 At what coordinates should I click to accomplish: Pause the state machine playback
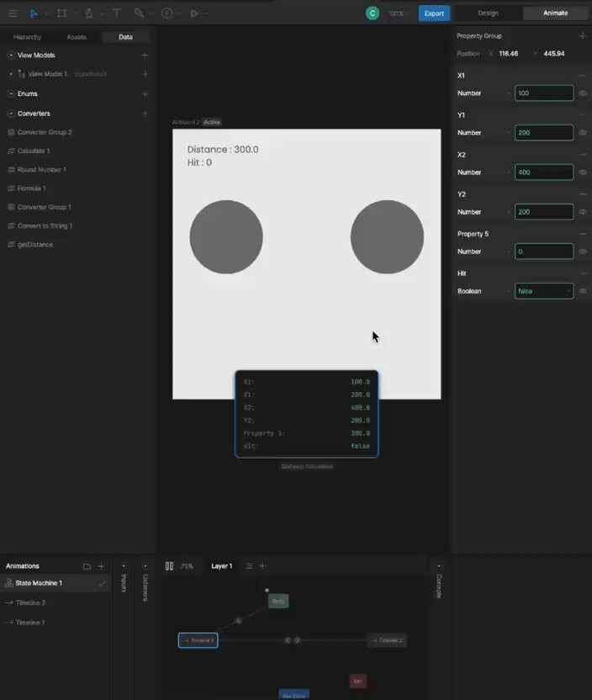pyautogui.click(x=169, y=566)
